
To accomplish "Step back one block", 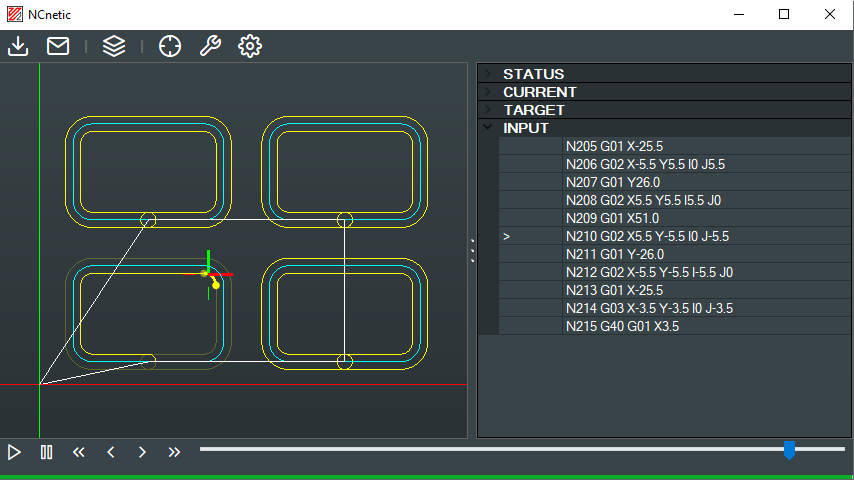I will tap(111, 452).
